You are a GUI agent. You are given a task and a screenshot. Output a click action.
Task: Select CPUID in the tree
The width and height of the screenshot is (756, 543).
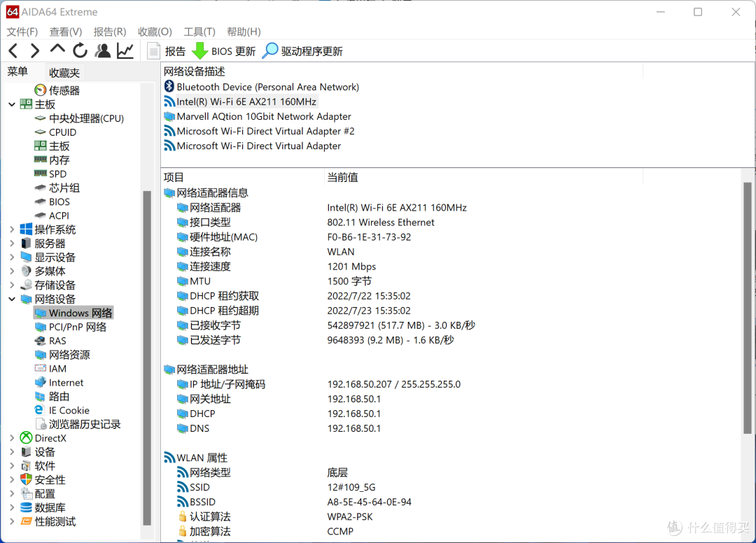click(x=55, y=132)
